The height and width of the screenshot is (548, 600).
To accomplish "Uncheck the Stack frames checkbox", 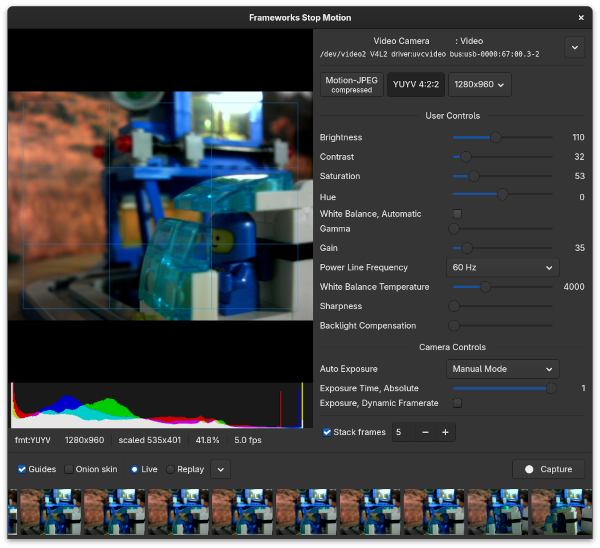I will [327, 432].
